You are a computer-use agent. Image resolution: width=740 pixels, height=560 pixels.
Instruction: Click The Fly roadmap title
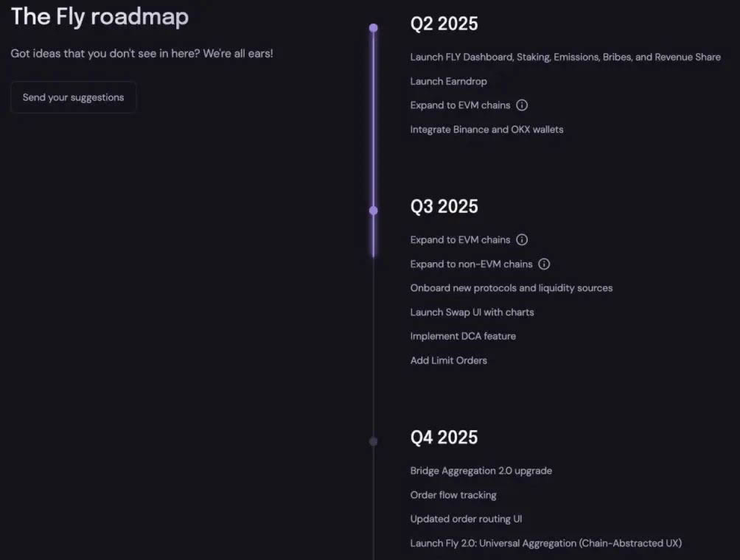(x=100, y=16)
